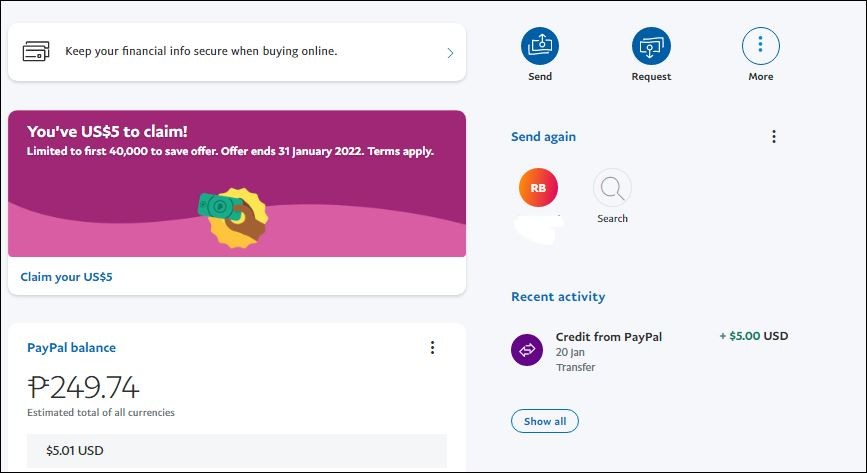Image resolution: width=867 pixels, height=473 pixels.
Task: Click the Keep your financial info secure text
Action: (201, 51)
